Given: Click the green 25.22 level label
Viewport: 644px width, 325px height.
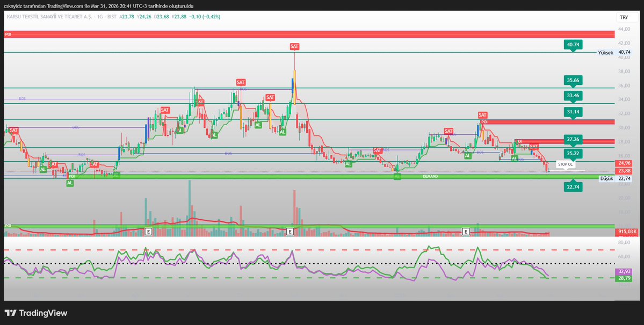Looking at the screenshot, I should point(573,153).
